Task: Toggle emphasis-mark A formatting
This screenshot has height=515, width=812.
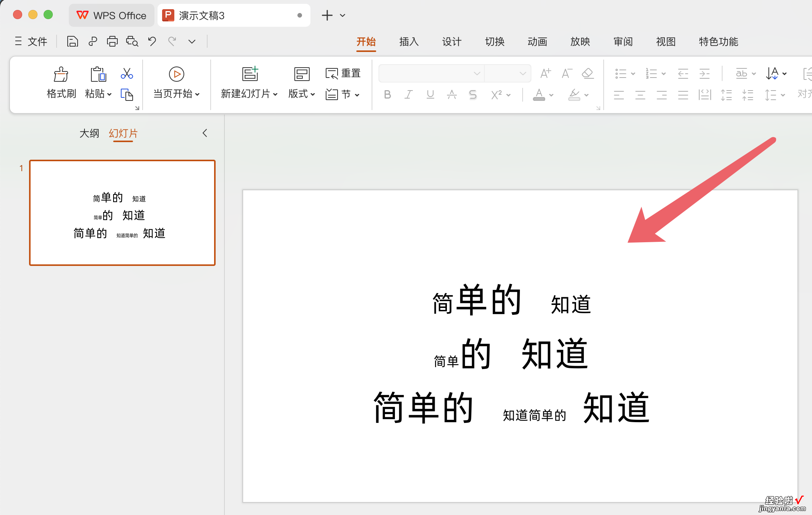Action: (451, 95)
